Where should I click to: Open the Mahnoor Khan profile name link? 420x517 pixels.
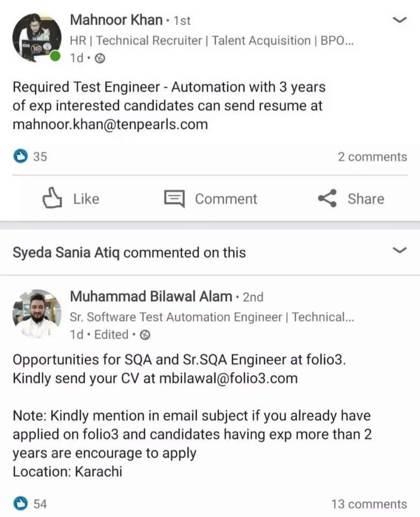[x=116, y=20]
